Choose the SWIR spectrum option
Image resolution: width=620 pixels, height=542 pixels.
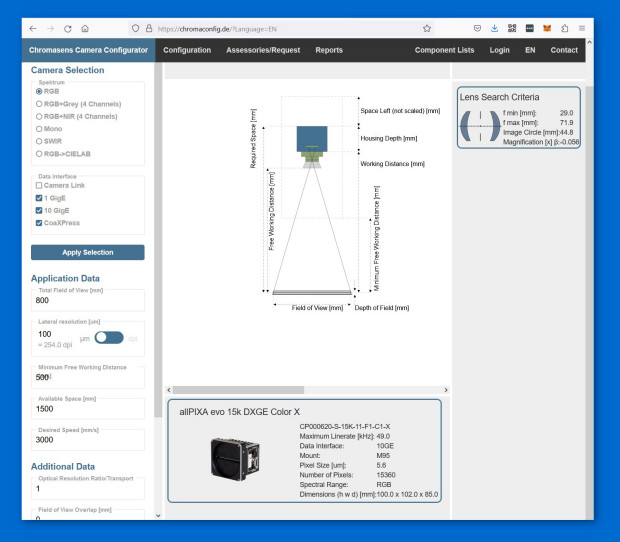click(39, 141)
